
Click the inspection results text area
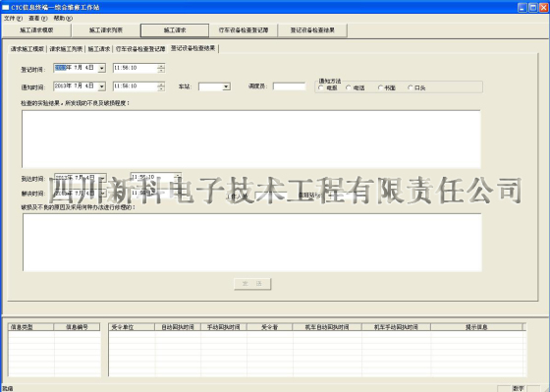pyautogui.click(x=251, y=139)
